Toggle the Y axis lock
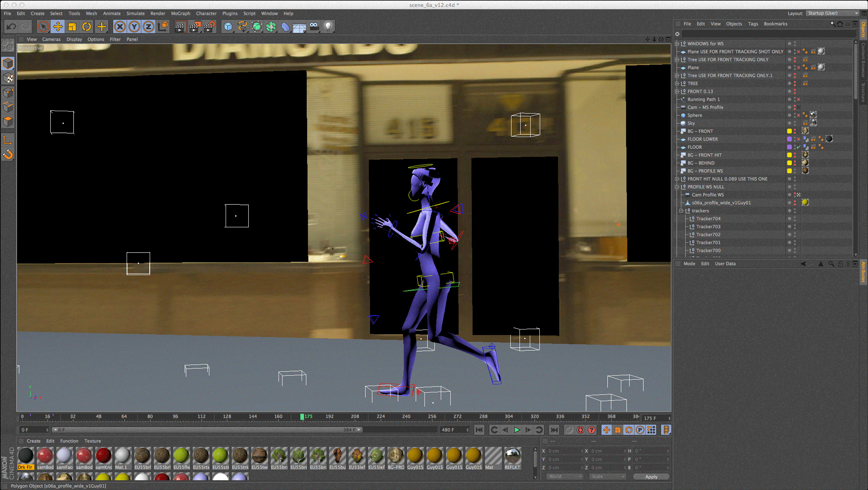The height and width of the screenshot is (490, 868). [x=134, y=27]
